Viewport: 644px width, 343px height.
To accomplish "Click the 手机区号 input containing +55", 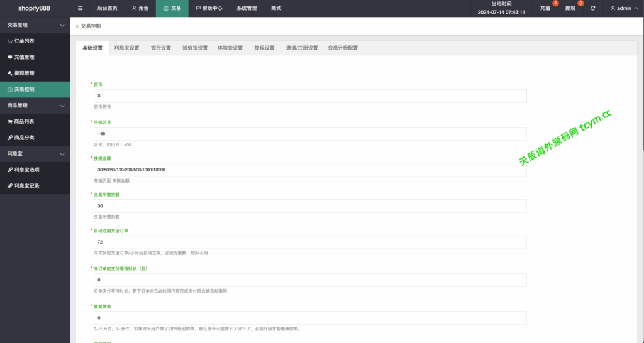I will pos(310,134).
